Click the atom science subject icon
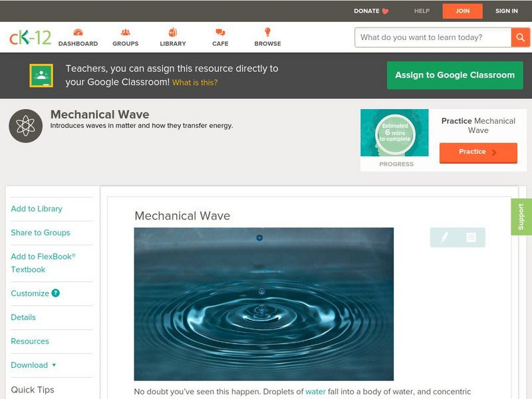532x399 pixels. (x=26, y=126)
